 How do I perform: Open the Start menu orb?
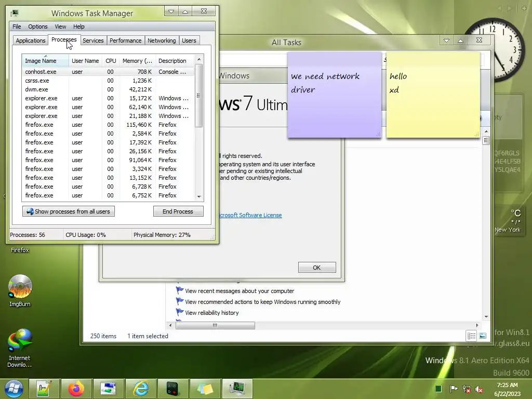[x=14, y=389]
